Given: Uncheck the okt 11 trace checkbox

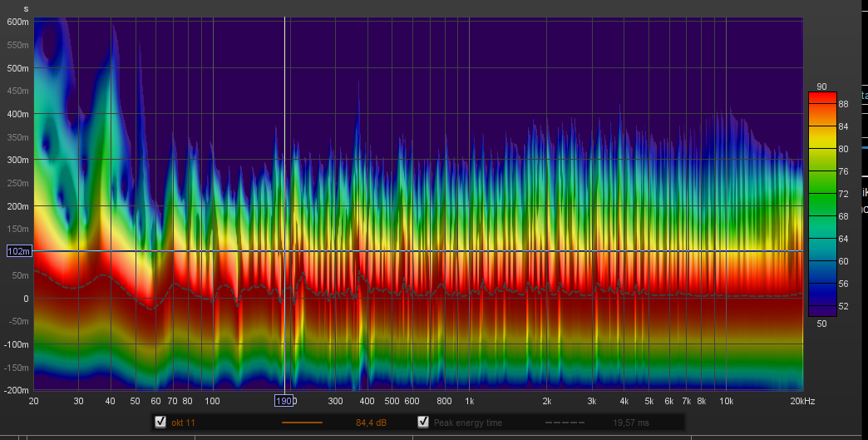Looking at the screenshot, I should point(160,423).
